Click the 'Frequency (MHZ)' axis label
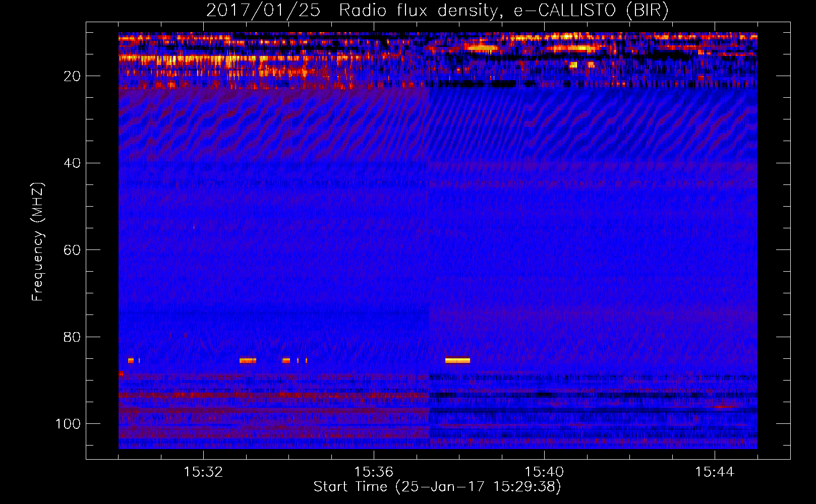The height and width of the screenshot is (504, 816). (38, 242)
